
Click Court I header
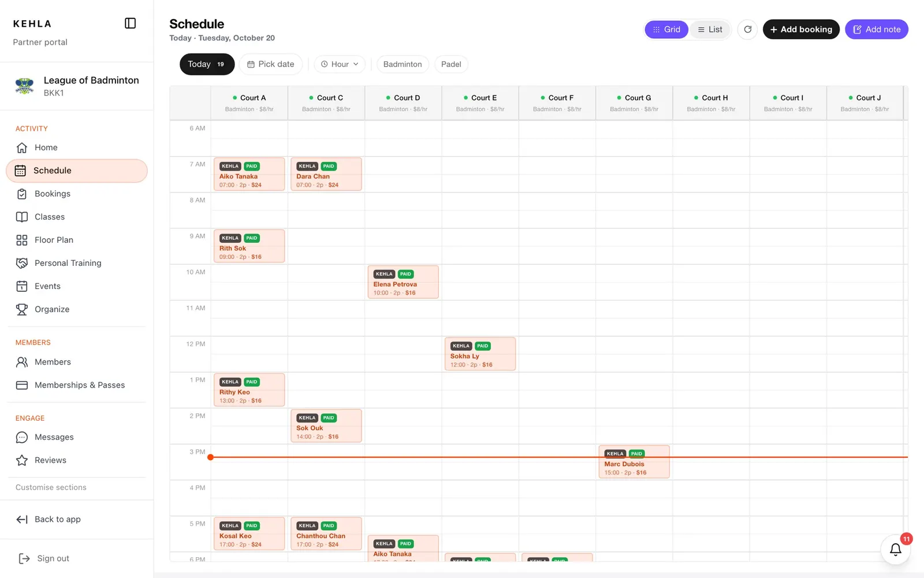click(788, 103)
